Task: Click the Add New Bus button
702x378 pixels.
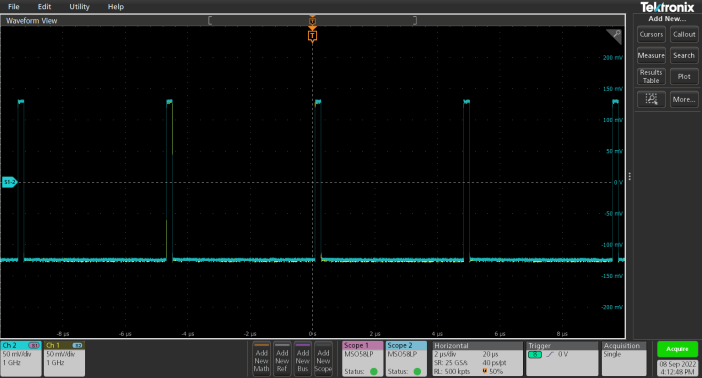Action: 303,358
